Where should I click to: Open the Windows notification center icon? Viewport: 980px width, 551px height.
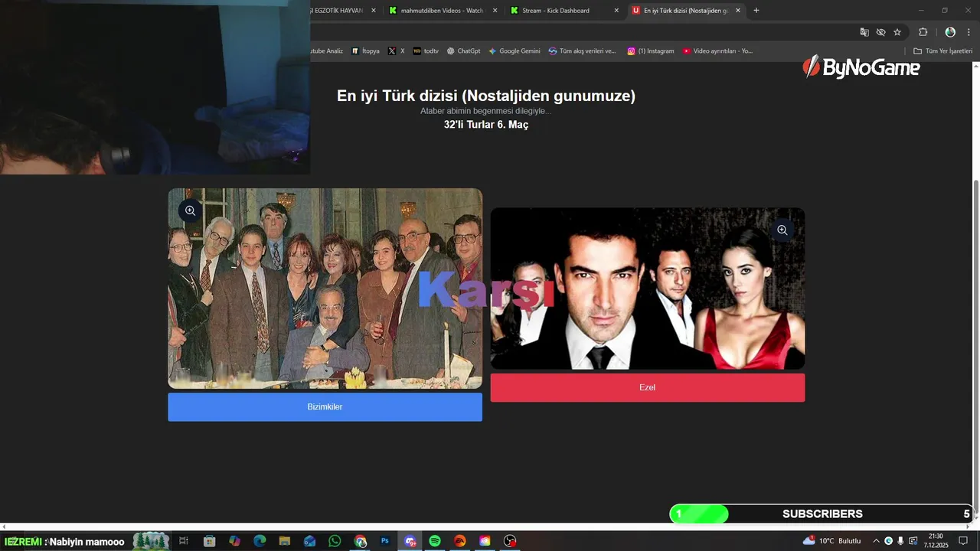coord(963,541)
